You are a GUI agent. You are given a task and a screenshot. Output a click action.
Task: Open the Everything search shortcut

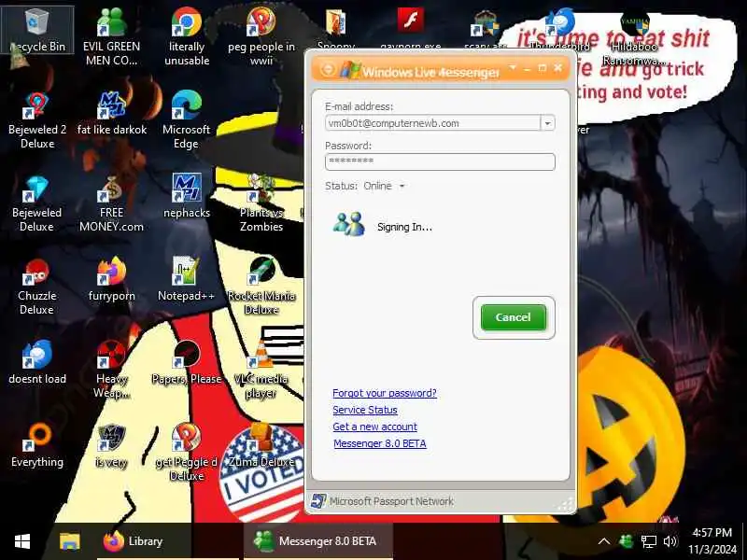(x=37, y=446)
